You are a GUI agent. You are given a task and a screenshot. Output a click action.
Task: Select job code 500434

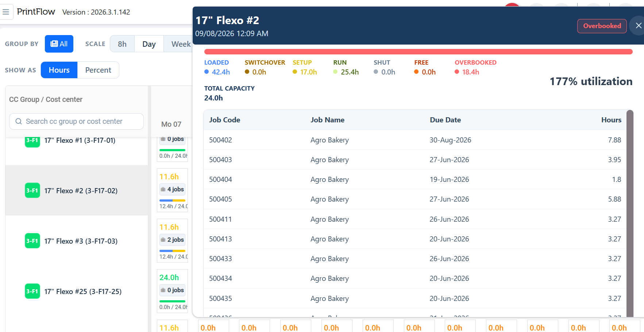coord(220,278)
